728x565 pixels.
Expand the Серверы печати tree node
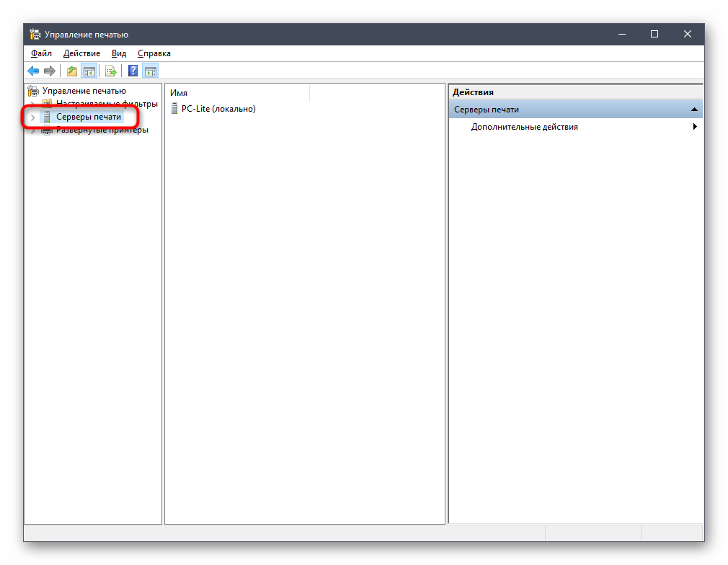point(32,117)
